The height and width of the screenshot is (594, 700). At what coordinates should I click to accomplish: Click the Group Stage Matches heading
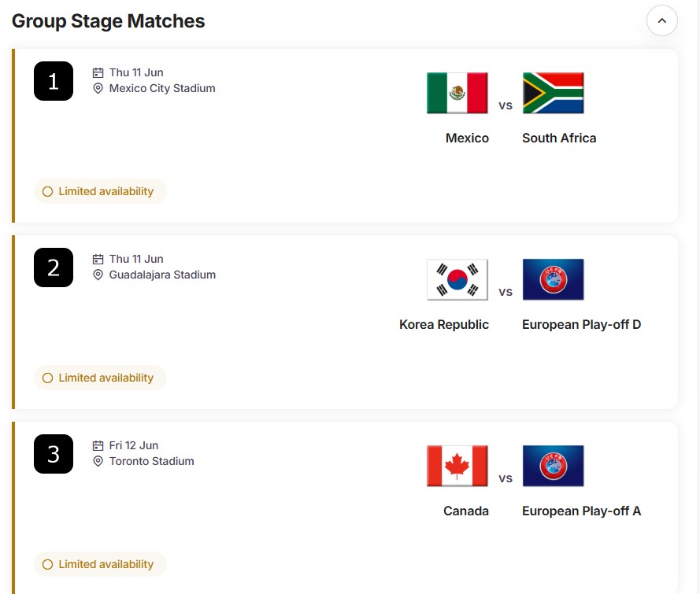point(109,21)
